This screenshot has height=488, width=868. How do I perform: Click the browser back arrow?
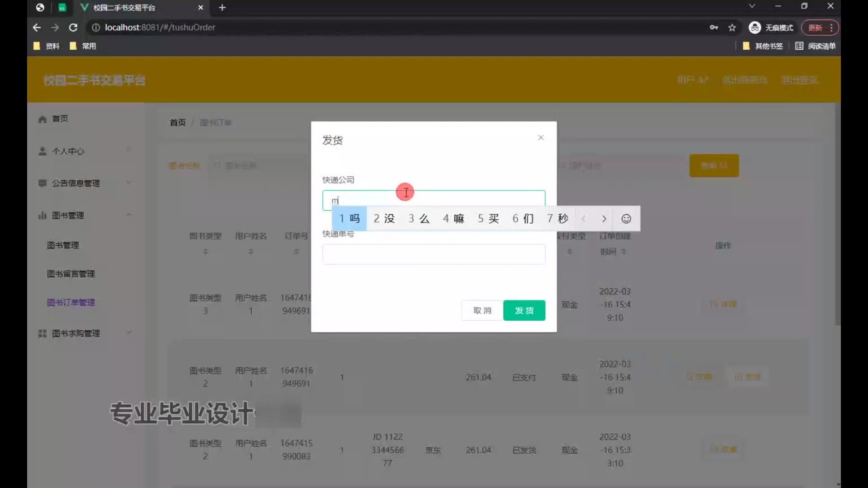[37, 28]
